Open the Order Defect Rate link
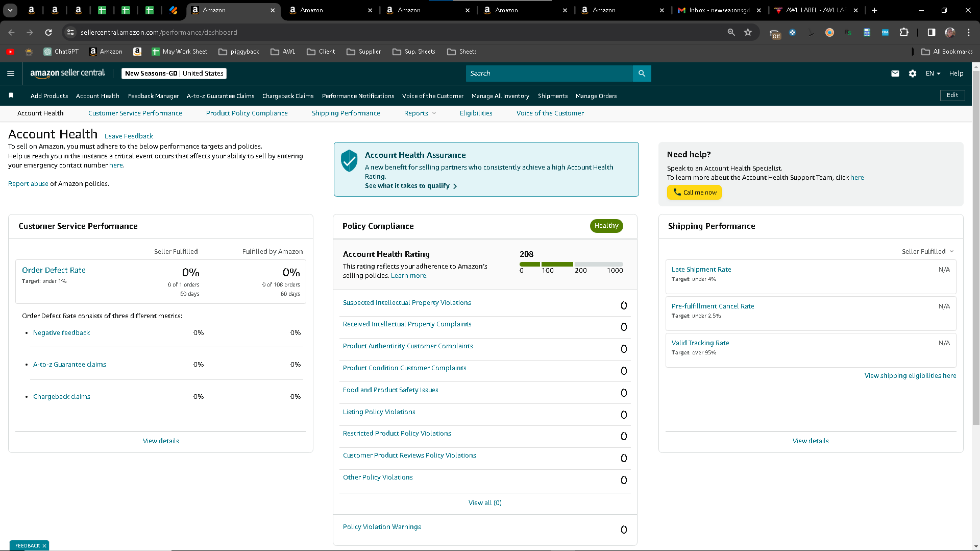This screenshot has height=551, width=980. (x=54, y=270)
